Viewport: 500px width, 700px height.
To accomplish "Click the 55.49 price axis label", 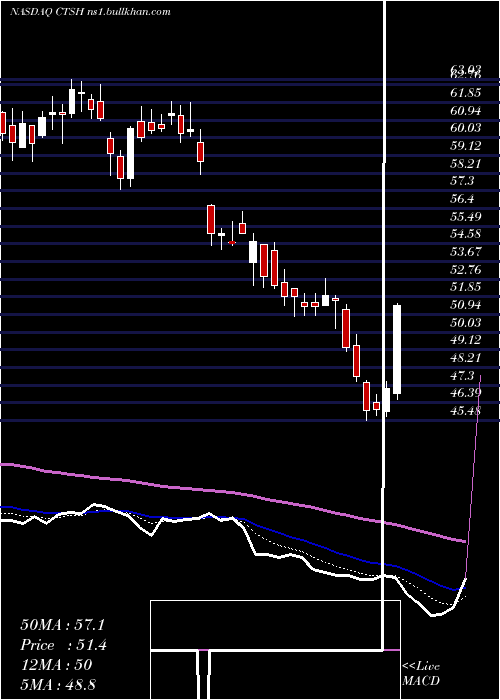I will point(466,217).
